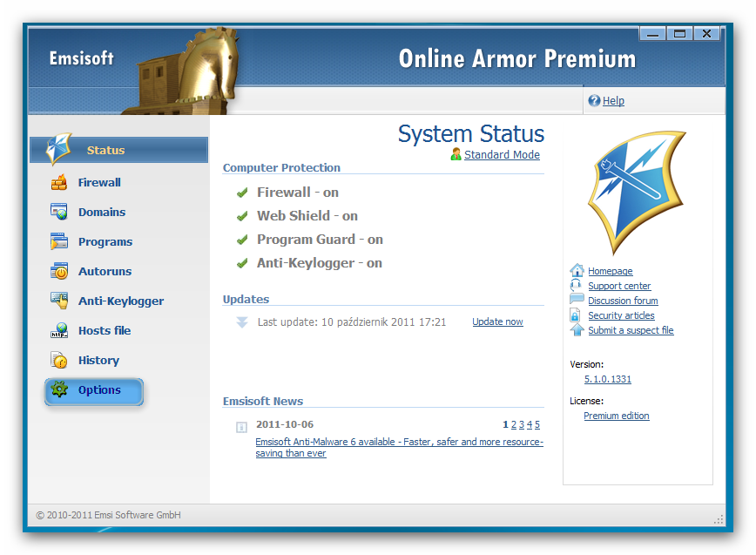Click the Options gear icon
The height and width of the screenshot is (555, 756).
(59, 389)
